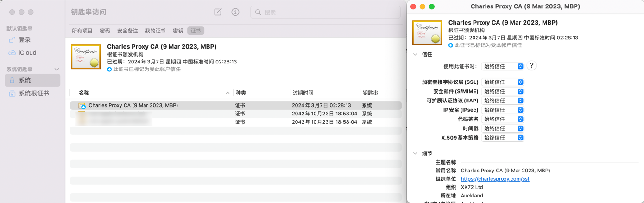Viewport: 644px width, 203px height.
Task: Click the 登录 keychain lock icon
Action: coord(13,40)
